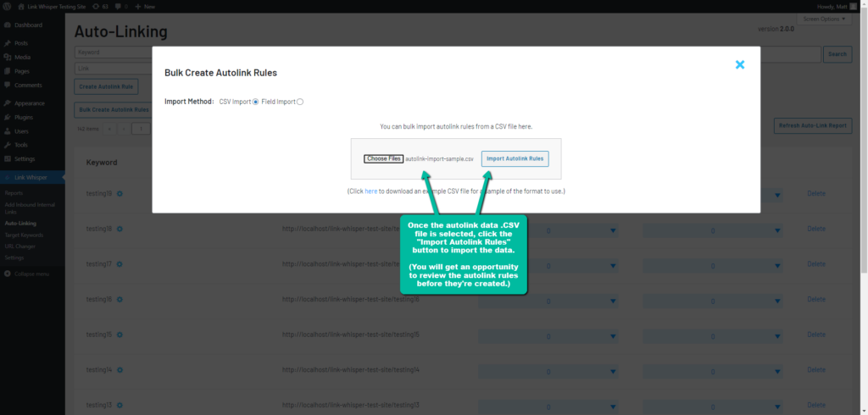The width and height of the screenshot is (868, 415).
Task: Delete the testing15 autolink rule
Action: 816,335
